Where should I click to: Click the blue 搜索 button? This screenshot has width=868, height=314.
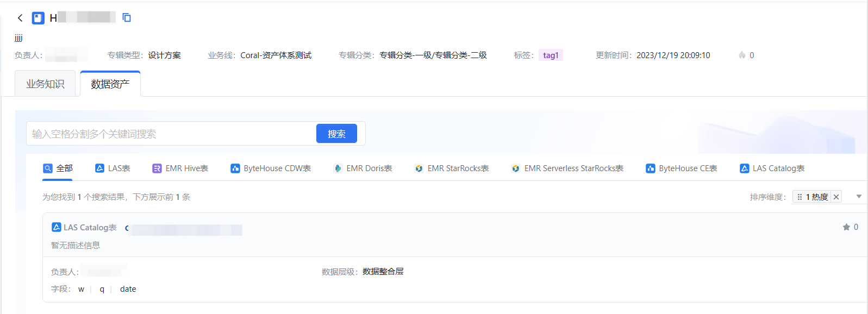pos(336,134)
